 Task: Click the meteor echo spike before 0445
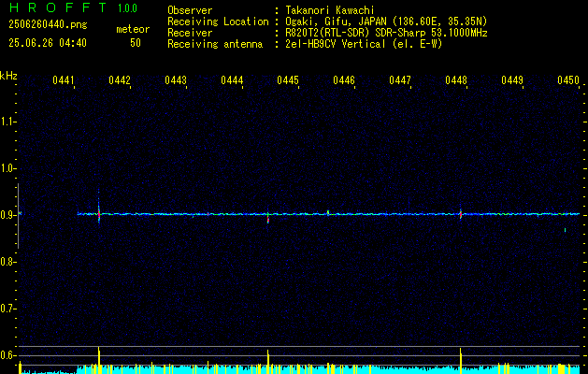[x=267, y=217]
